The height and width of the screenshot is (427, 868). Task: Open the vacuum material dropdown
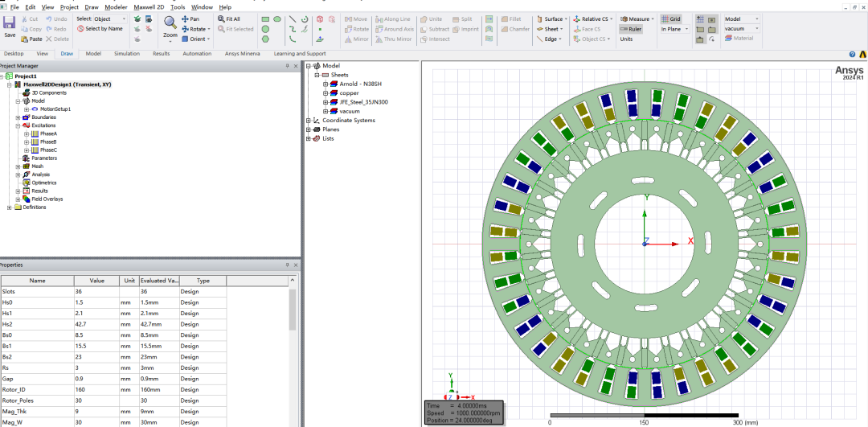click(742, 29)
